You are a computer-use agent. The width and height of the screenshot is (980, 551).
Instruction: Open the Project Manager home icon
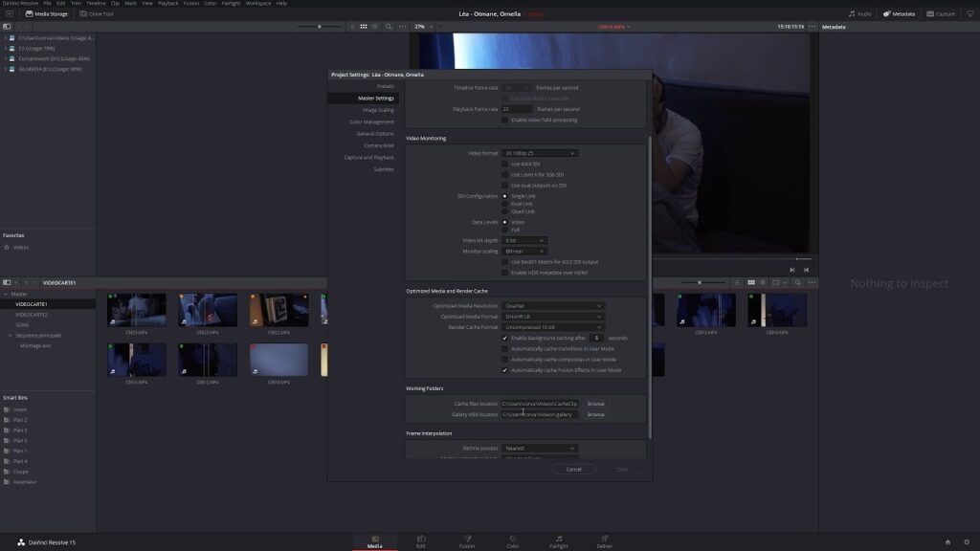[947, 542]
